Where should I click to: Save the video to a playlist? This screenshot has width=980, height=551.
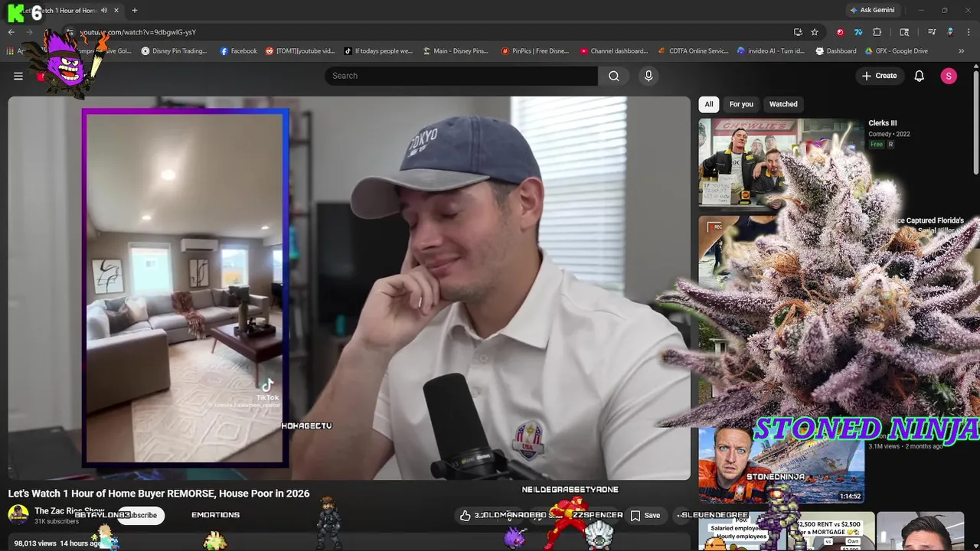click(645, 515)
